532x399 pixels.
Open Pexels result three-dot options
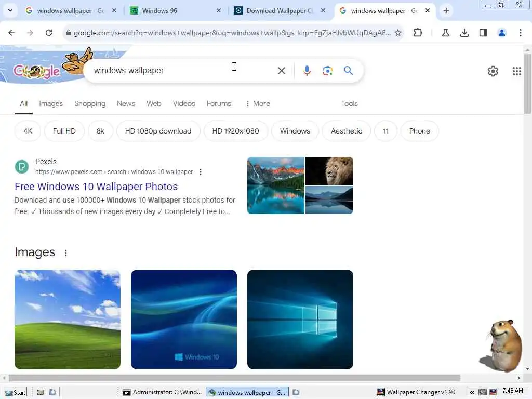(201, 172)
